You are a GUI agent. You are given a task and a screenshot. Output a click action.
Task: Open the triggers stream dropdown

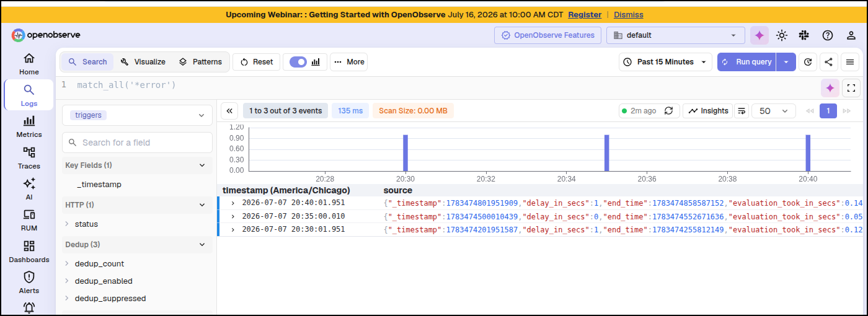click(137, 115)
